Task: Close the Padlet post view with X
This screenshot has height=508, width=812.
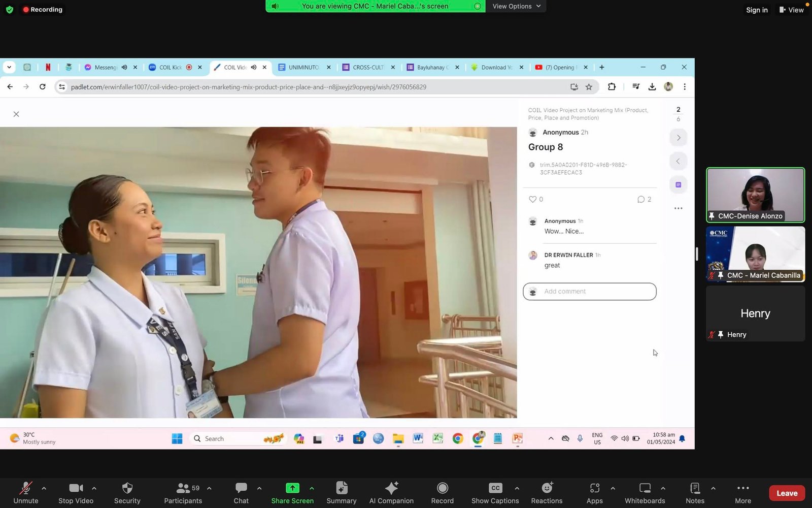Action: click(16, 114)
